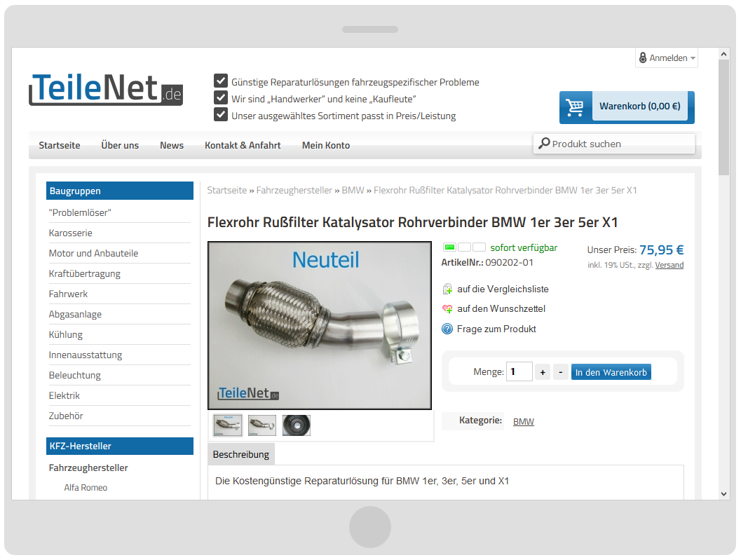741x560 pixels.
Task: Open the Kühlung category
Action: pyautogui.click(x=66, y=334)
